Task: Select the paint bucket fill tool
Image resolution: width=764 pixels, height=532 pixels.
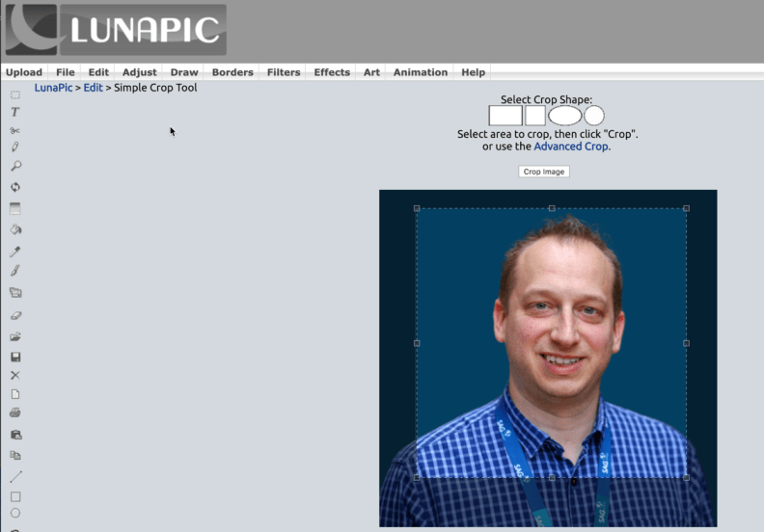Action: (15, 229)
